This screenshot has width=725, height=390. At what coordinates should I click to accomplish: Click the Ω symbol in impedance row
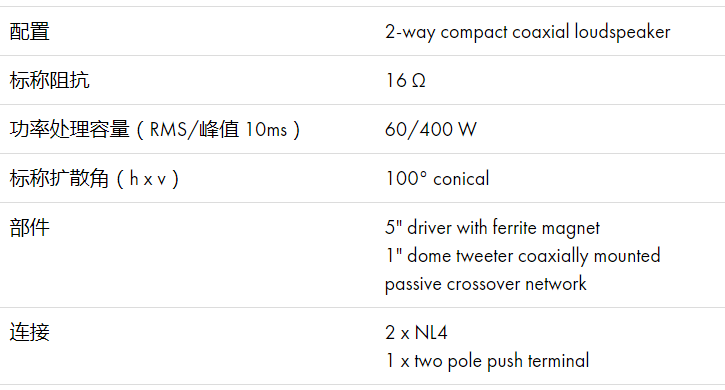418,81
